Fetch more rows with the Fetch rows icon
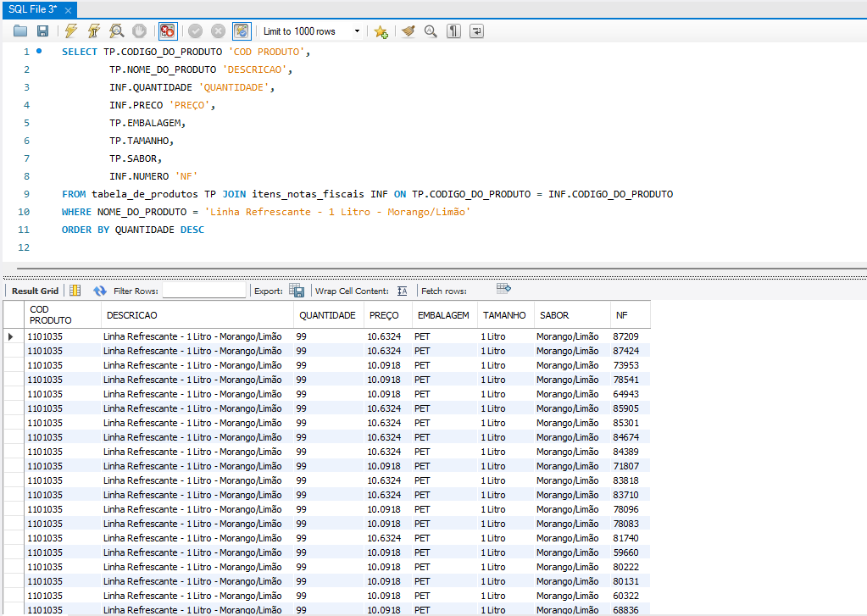 pyautogui.click(x=503, y=288)
